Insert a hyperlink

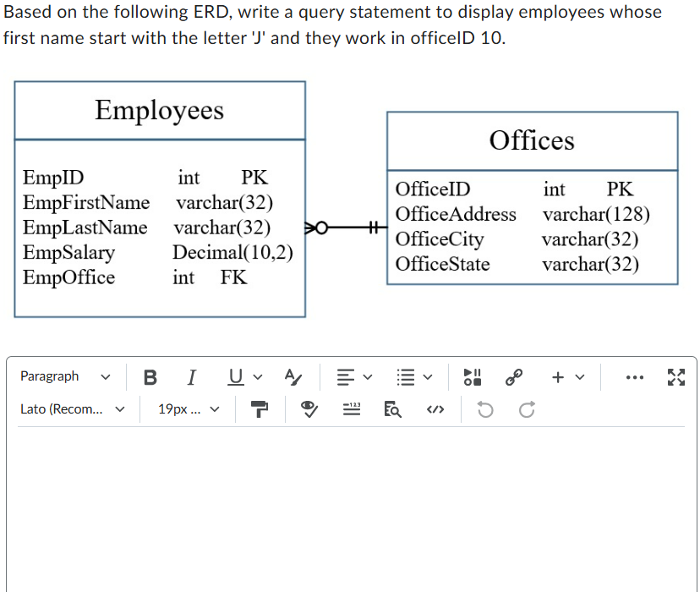(x=514, y=377)
